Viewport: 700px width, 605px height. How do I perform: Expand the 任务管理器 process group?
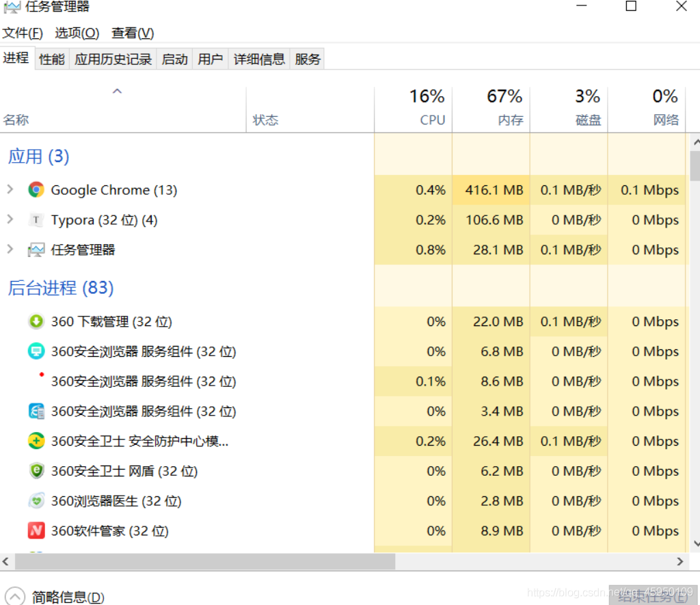point(10,249)
